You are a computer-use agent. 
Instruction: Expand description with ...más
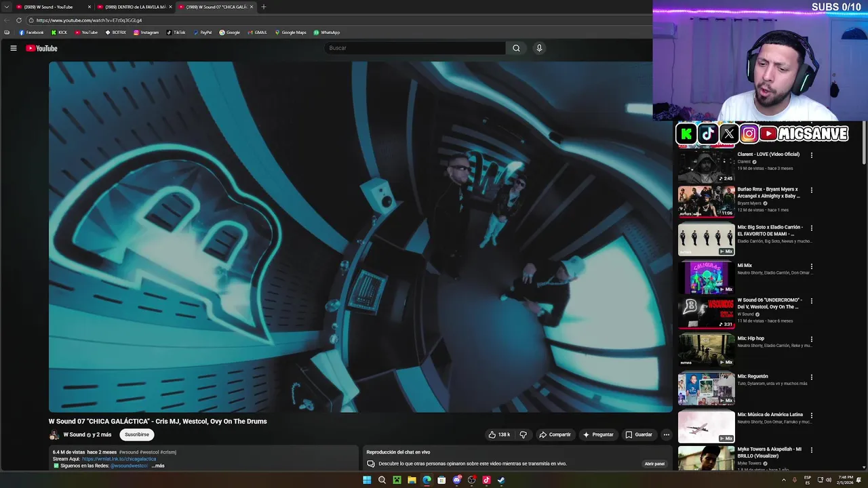(158, 466)
